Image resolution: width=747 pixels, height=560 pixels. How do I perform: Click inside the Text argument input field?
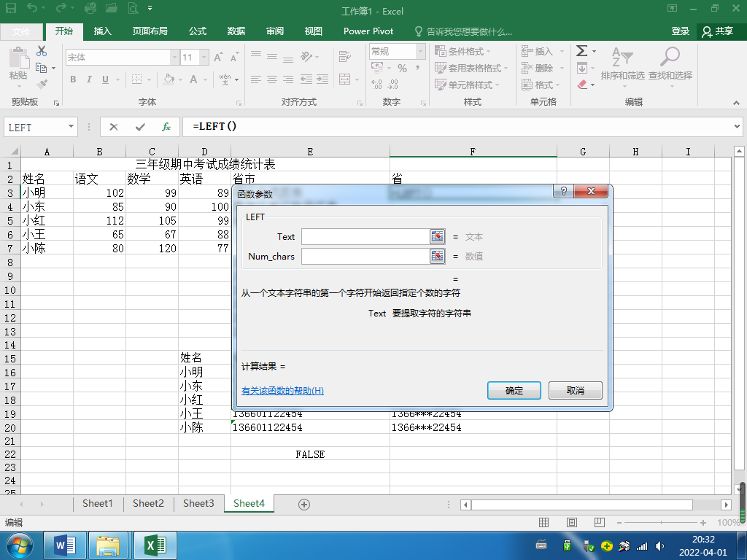click(365, 236)
